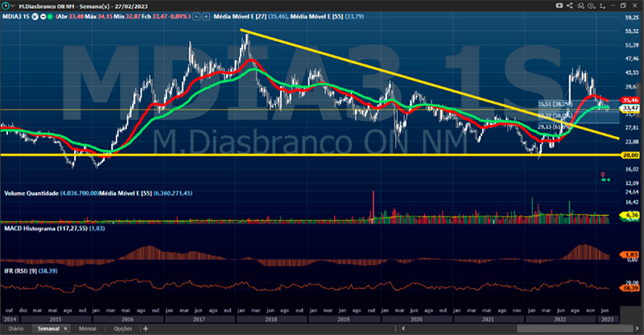
Task: Click the 2015 year label on timeline
Action: coord(56,320)
